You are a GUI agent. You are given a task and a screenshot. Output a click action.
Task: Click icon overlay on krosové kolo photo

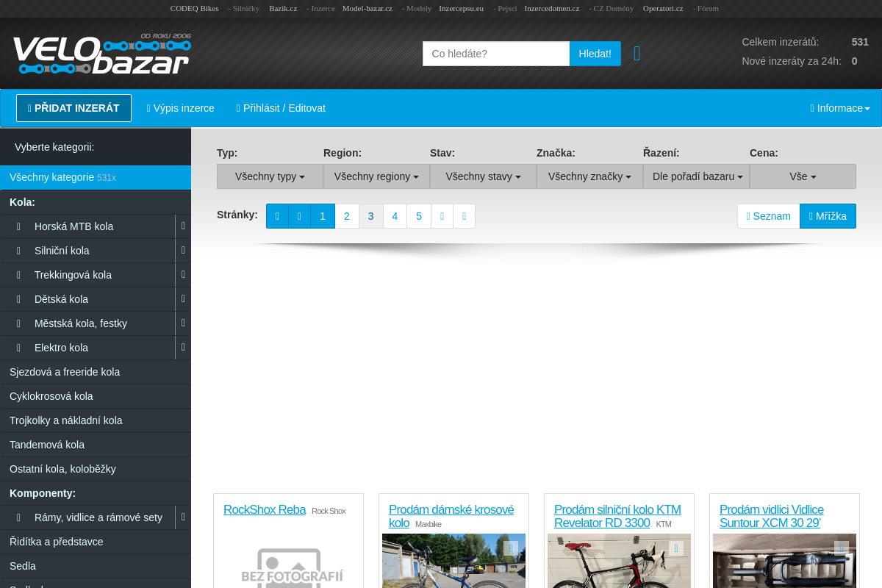(x=511, y=548)
